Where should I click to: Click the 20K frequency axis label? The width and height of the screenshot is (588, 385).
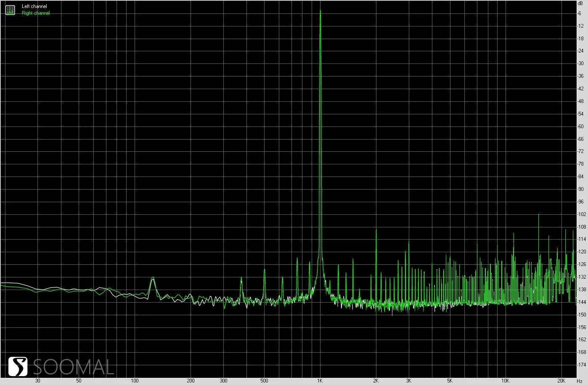coord(562,381)
